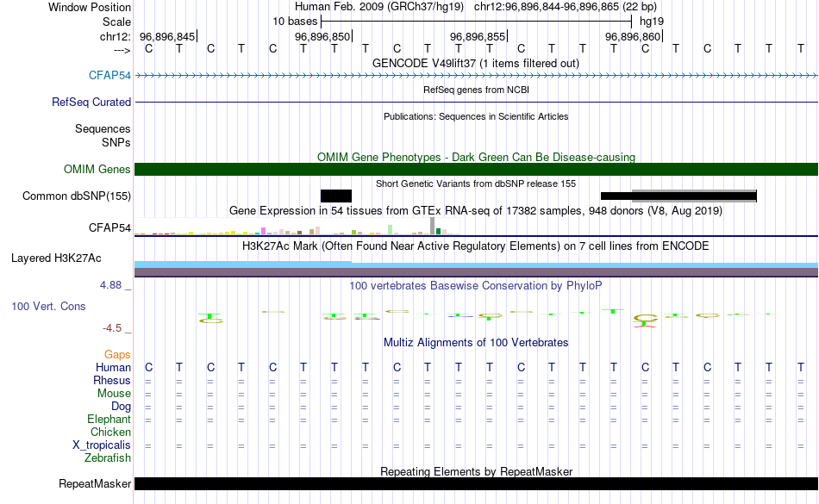Click the Layered H3K27Ac track label
This screenshot has width=819, height=504.
[x=56, y=258]
